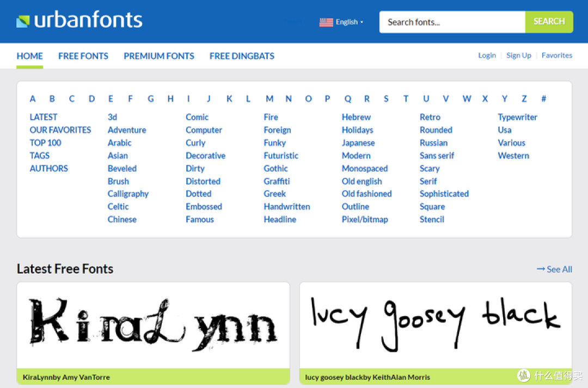Screen dimensions: 588x388
Task: Open the LATEST fonts list
Action: [x=44, y=118]
